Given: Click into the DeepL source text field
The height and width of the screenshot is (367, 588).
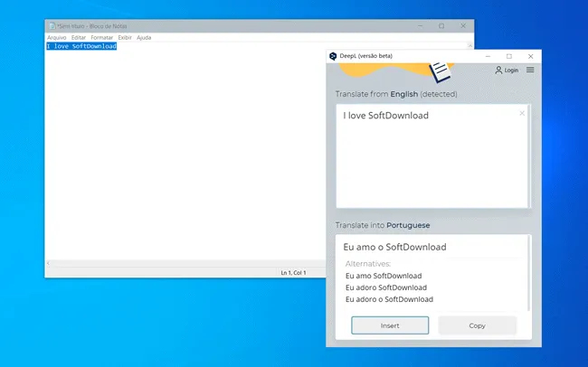Looking at the screenshot, I should tap(432, 156).
